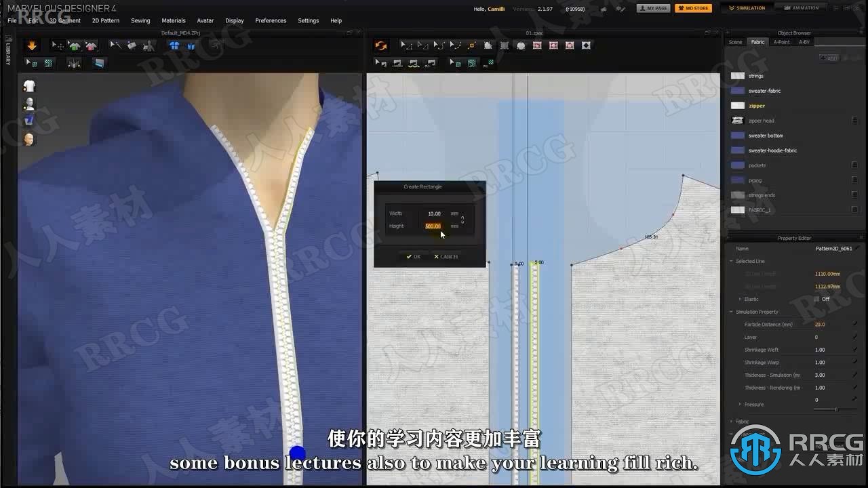The width and height of the screenshot is (868, 488).
Task: Click the Add fabric button
Action: (x=829, y=58)
